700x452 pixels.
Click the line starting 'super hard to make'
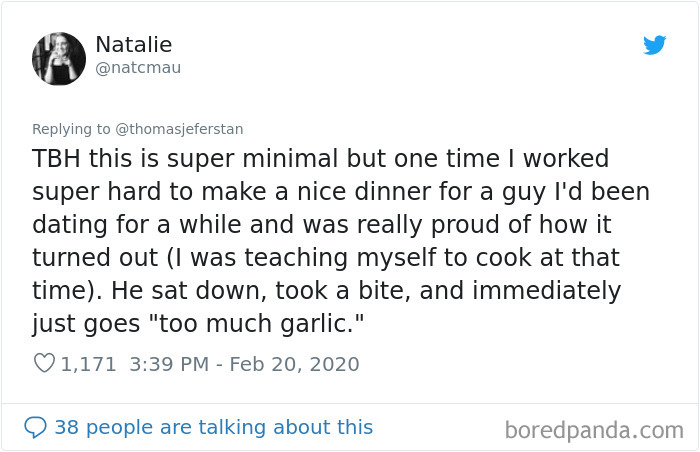(327, 193)
